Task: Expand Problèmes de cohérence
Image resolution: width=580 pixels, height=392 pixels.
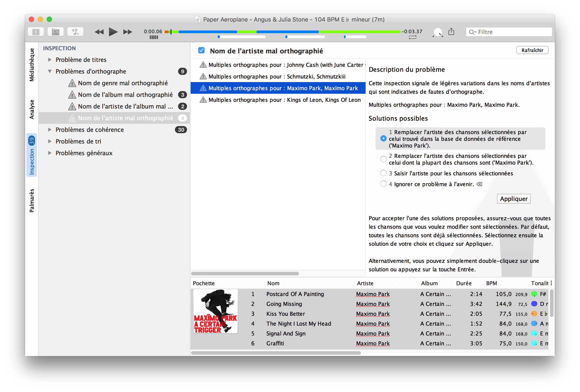Action: pyautogui.click(x=50, y=129)
